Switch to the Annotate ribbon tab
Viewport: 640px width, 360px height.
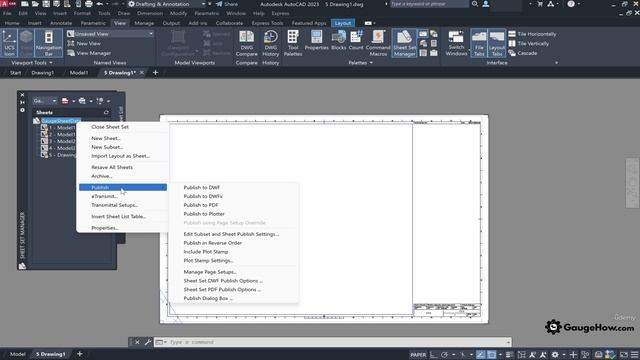61,23
